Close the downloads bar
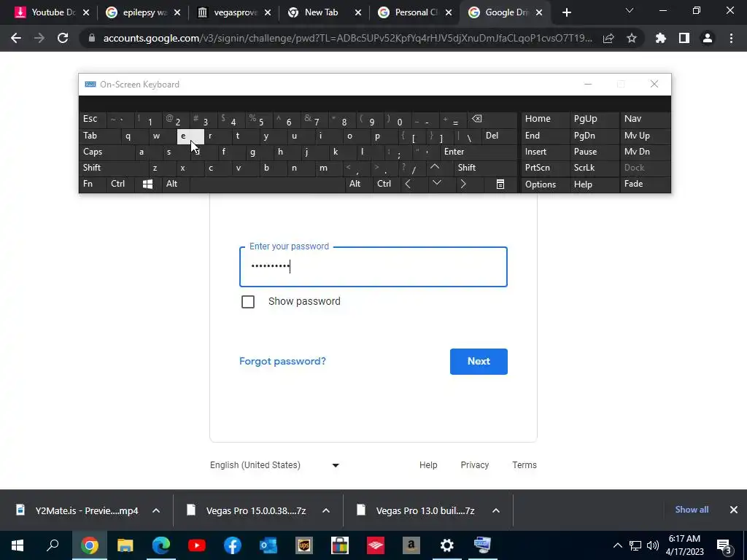Viewport: 747px width, 560px height. pos(734,510)
